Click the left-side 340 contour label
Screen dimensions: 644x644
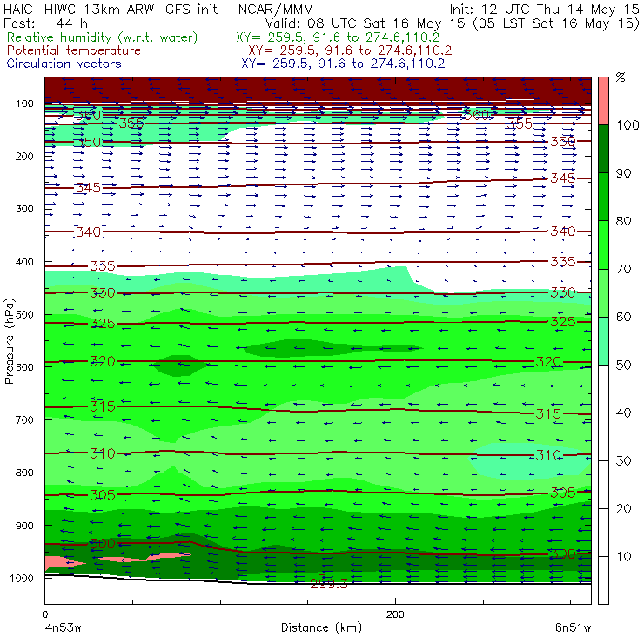pyautogui.click(x=88, y=232)
